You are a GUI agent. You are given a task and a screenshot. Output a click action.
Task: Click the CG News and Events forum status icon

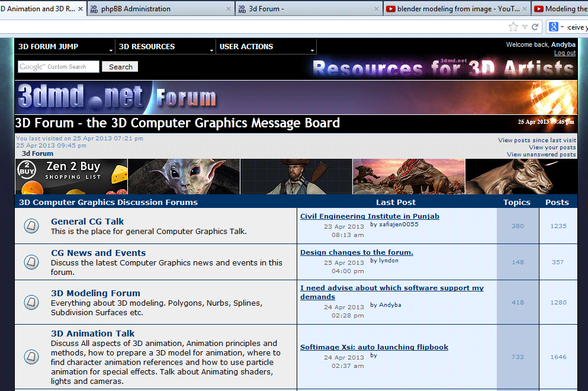31,262
